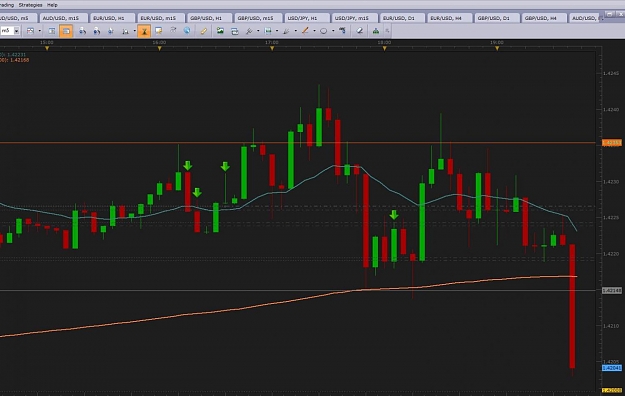Open the m5 time period dropdown arrow
Image resolution: width=625 pixels, height=396 pixels.
17,31
